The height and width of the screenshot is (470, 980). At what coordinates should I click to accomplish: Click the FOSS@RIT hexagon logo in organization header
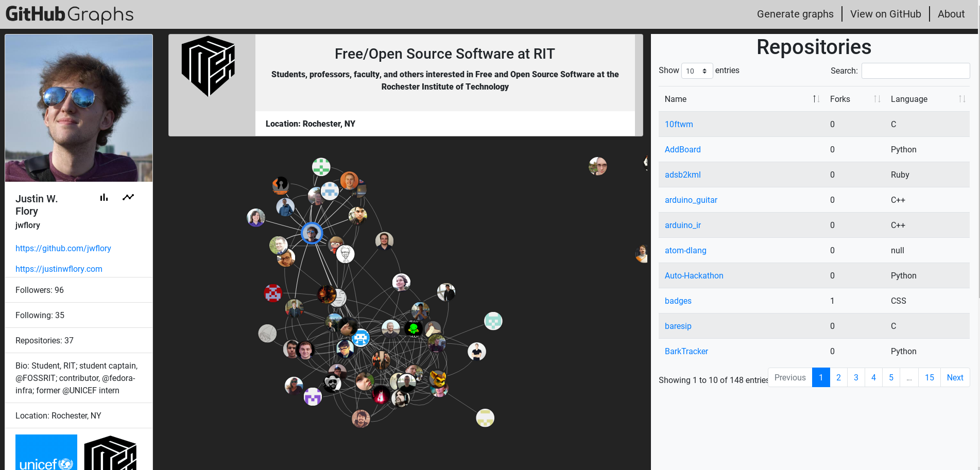208,66
